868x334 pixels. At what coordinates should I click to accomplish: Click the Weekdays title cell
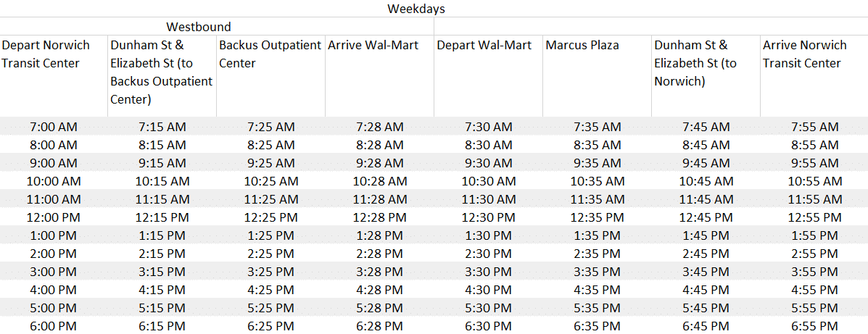pyautogui.click(x=416, y=8)
